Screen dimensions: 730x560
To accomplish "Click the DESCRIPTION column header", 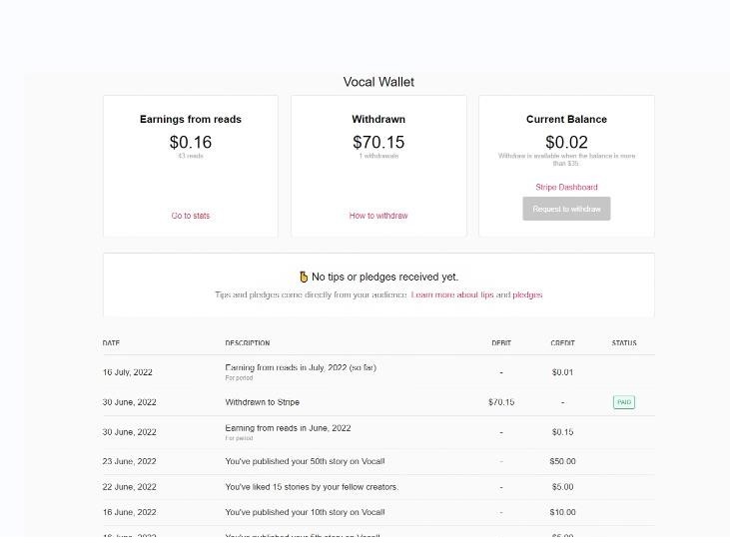I will 248,343.
